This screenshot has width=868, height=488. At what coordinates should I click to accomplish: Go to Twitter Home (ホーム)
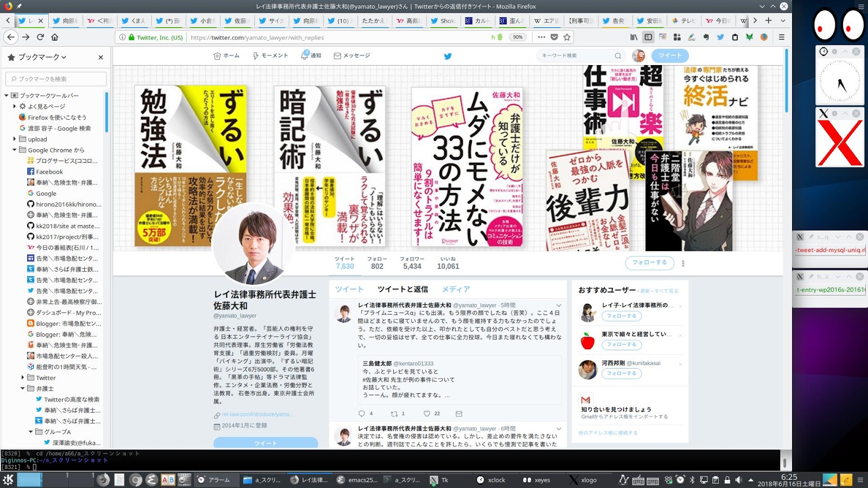[x=226, y=56]
